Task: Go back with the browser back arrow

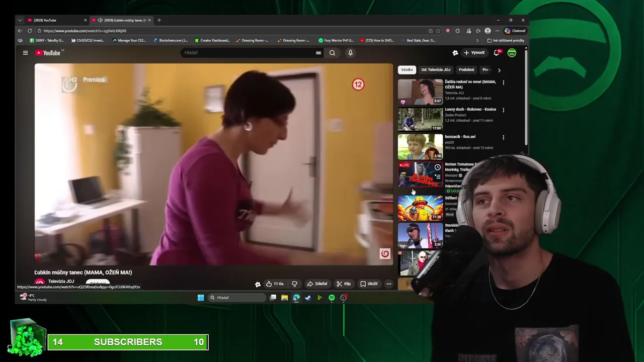Action: click(20, 31)
